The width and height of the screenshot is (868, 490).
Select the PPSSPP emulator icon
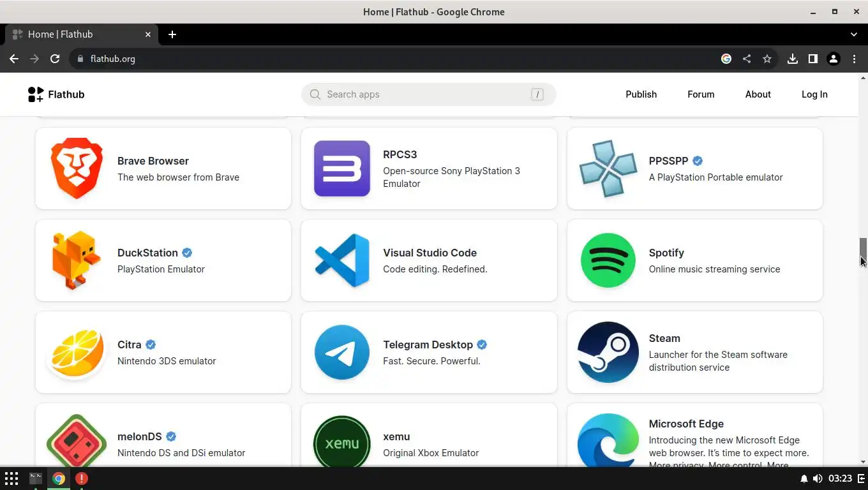coord(608,168)
